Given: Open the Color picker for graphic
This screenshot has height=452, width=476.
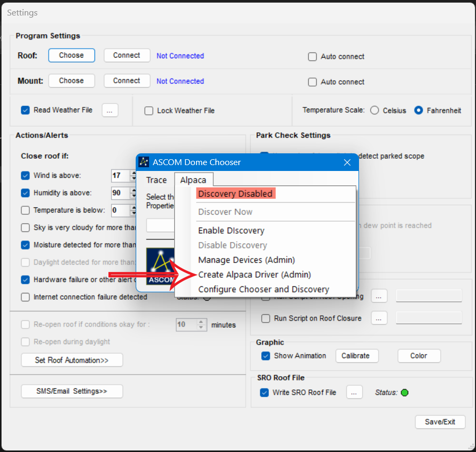Looking at the screenshot, I should click(x=419, y=356).
